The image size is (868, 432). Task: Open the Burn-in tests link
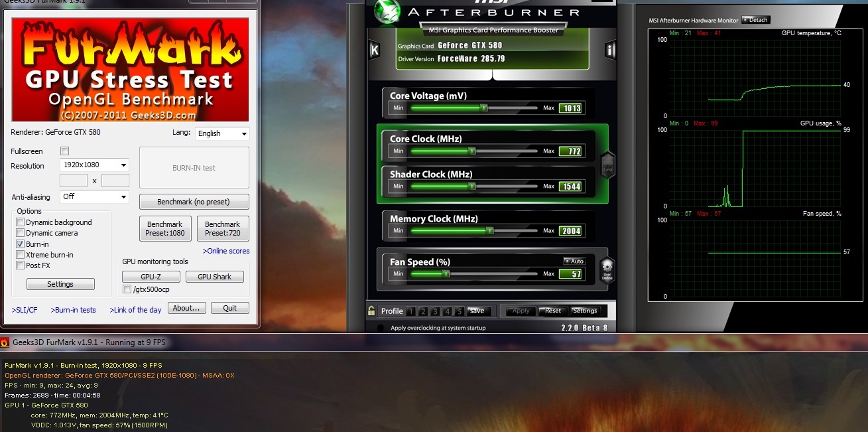point(74,310)
